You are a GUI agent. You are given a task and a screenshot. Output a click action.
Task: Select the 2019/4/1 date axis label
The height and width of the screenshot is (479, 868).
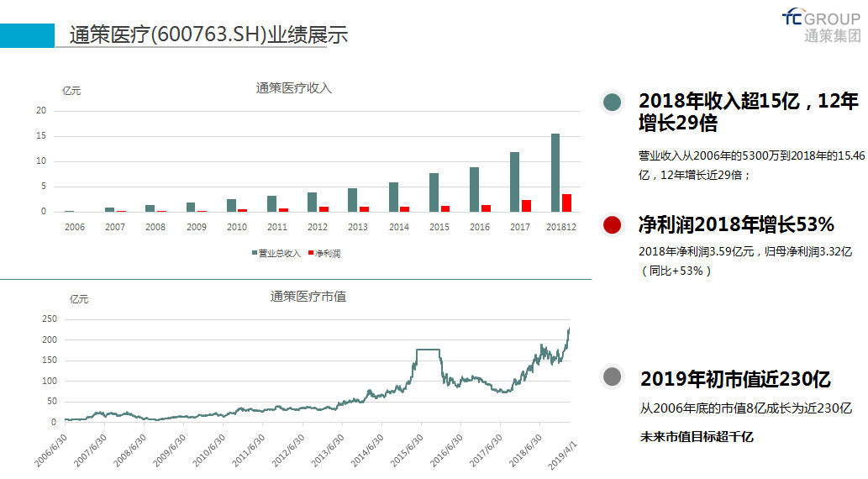(562, 455)
